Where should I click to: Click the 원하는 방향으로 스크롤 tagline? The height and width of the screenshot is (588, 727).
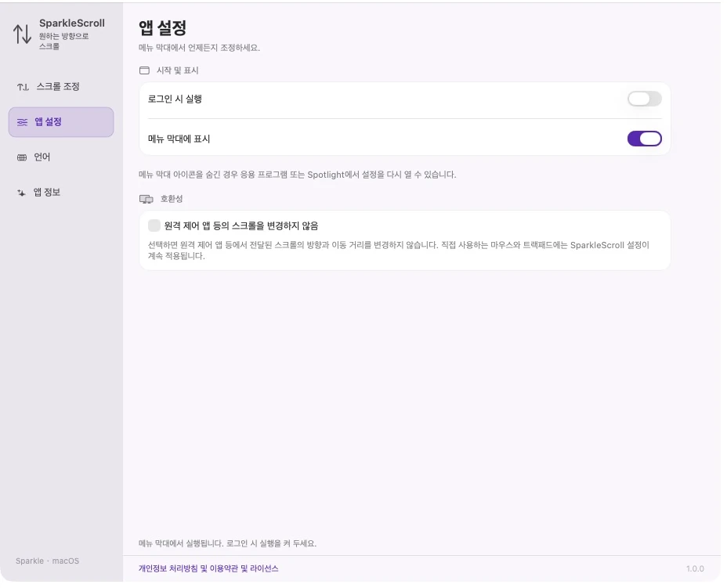(64, 41)
